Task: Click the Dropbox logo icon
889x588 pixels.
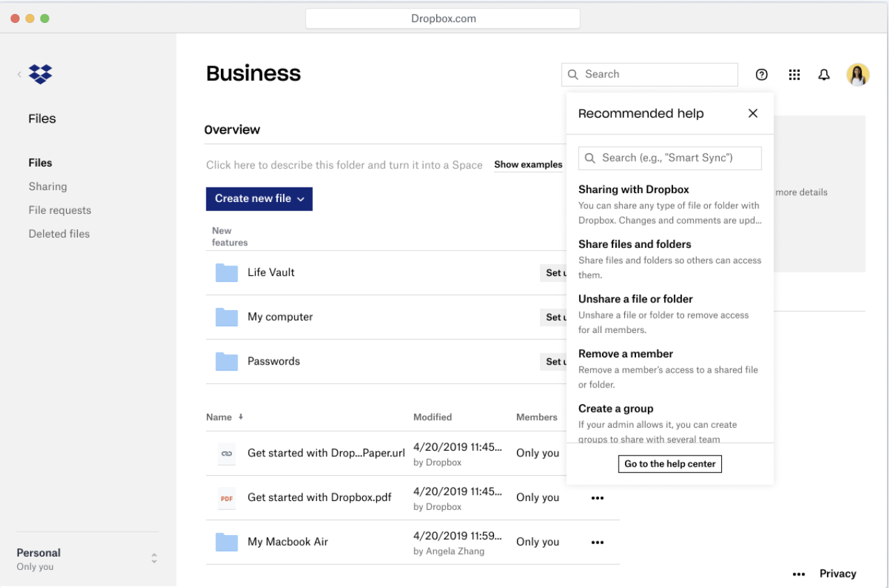Action: pos(40,74)
